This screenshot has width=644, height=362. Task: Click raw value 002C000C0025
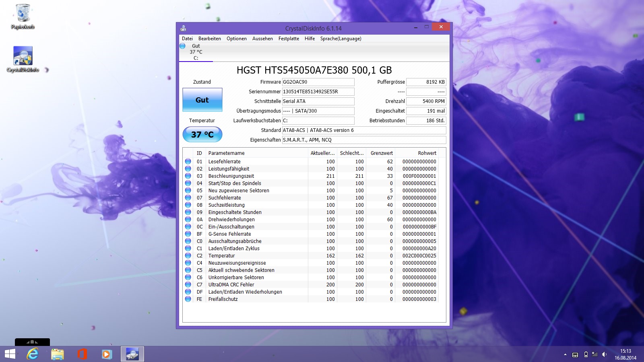419,255
